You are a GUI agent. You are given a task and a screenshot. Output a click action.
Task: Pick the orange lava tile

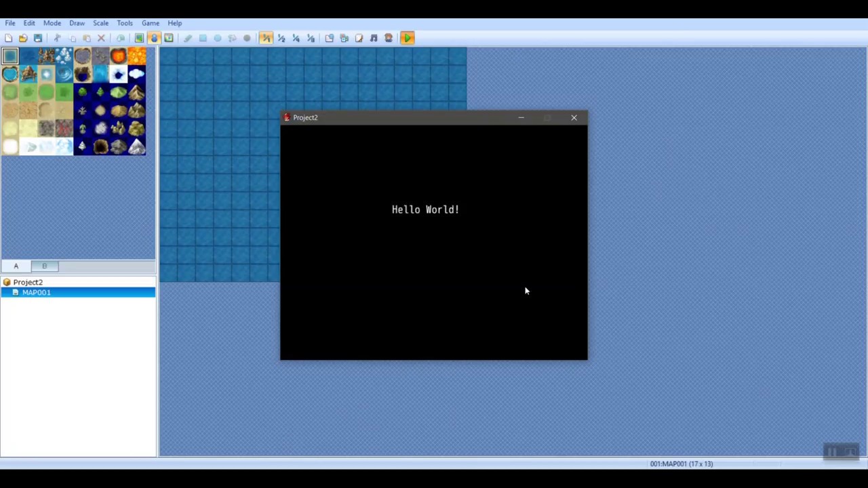pyautogui.click(x=136, y=56)
